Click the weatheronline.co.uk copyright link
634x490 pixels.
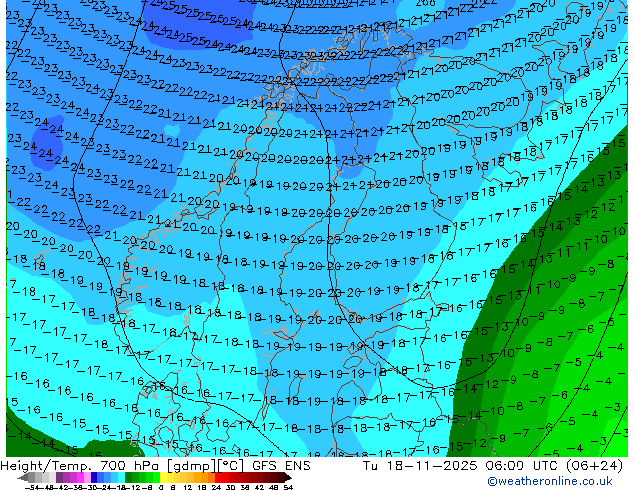pos(550,481)
